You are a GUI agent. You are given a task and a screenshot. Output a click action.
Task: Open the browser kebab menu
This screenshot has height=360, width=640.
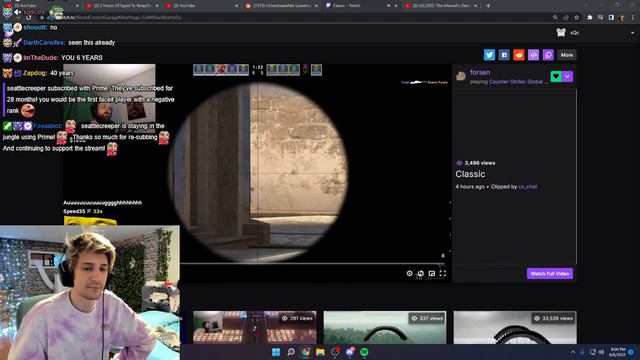(633, 18)
